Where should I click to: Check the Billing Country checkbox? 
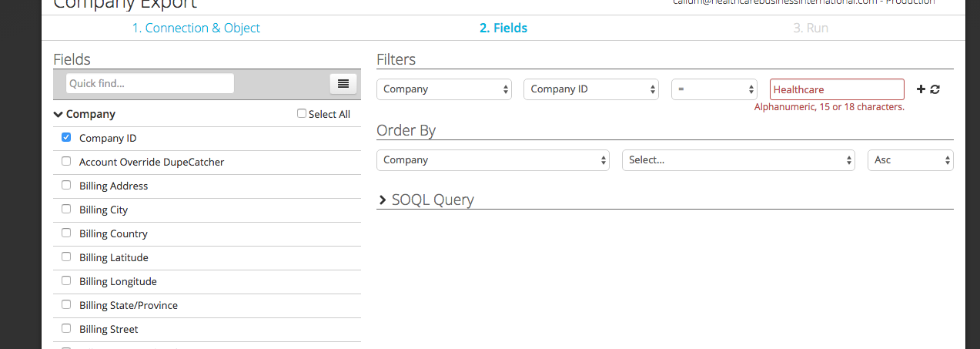66,233
